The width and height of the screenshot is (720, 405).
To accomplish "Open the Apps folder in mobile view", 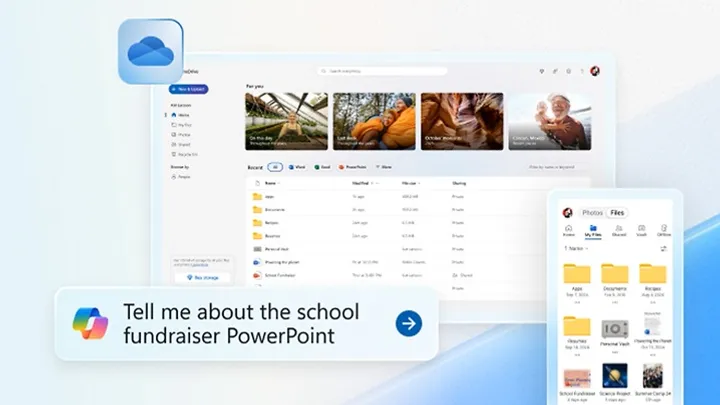I will [577, 273].
